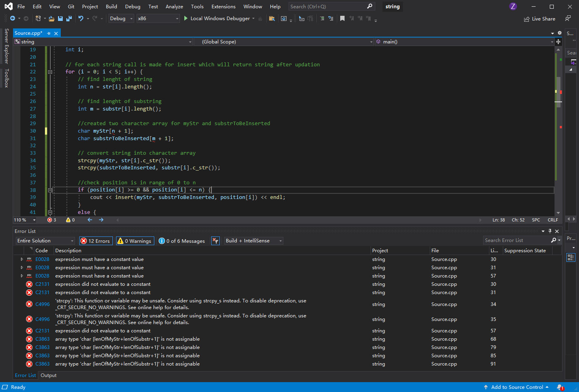Click the Save All toolbar icon

tap(69, 19)
